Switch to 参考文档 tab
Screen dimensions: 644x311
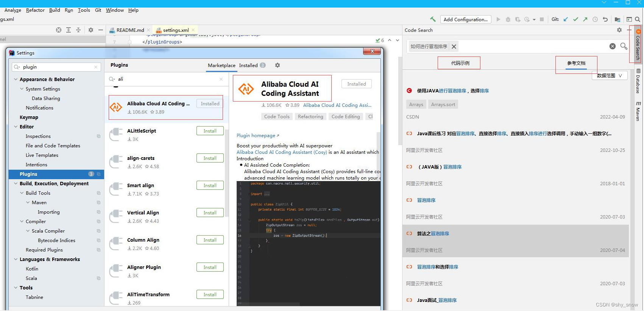point(576,63)
